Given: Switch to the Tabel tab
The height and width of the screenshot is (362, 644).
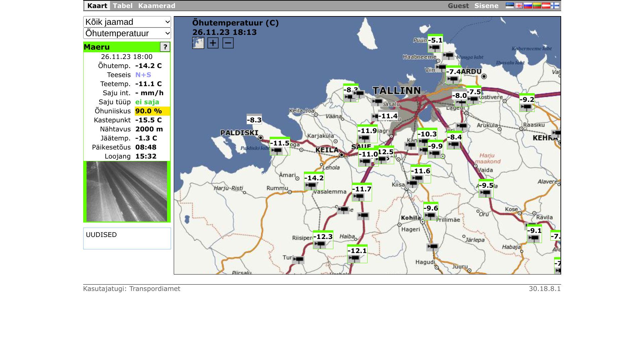Looking at the screenshot, I should (x=122, y=6).
